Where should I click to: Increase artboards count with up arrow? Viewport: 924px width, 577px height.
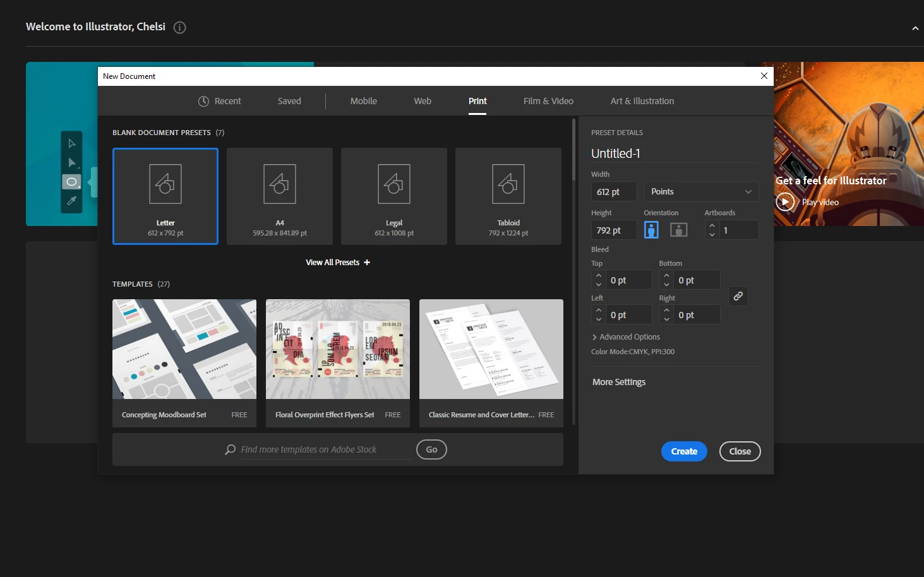click(712, 225)
